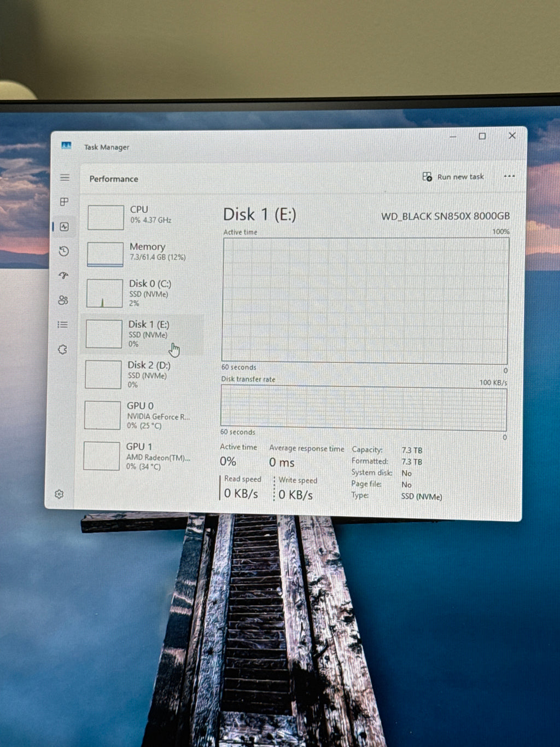This screenshot has height=747, width=560.
Task: Maximize the Task Manager window
Action: 482,136
